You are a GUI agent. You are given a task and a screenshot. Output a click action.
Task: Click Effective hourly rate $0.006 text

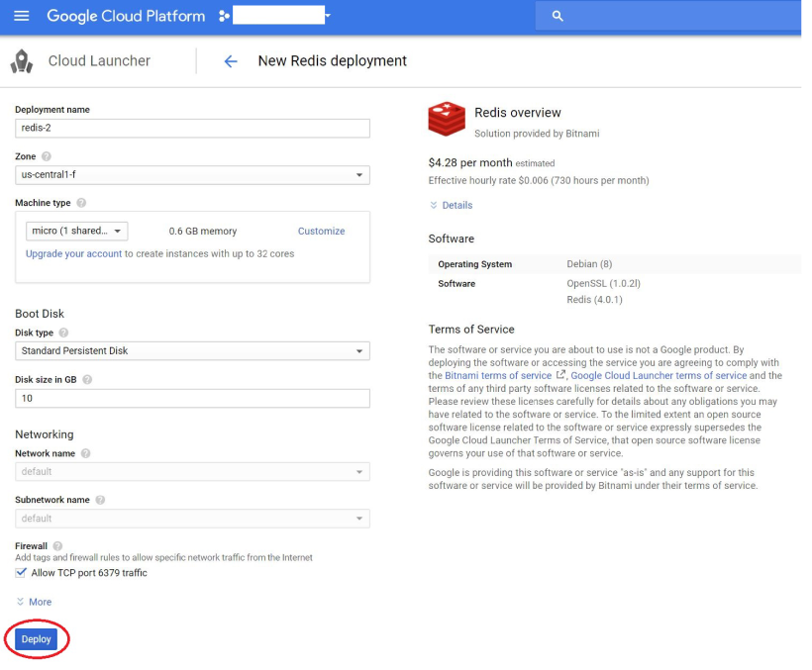539,180
